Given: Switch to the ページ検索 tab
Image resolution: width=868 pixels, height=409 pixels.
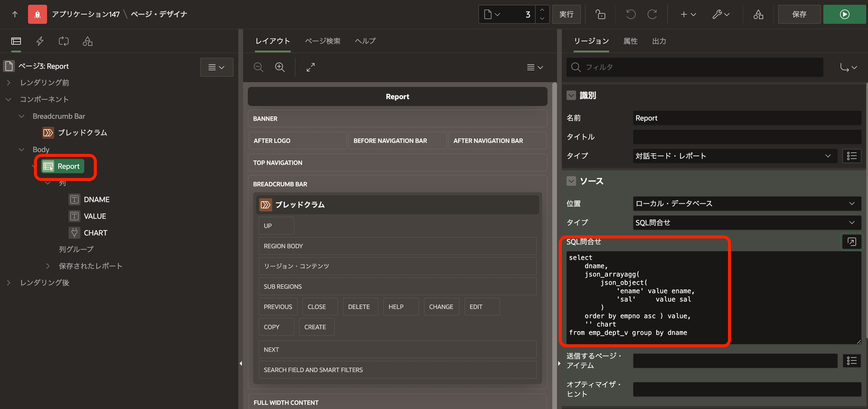Looking at the screenshot, I should tap(322, 41).
